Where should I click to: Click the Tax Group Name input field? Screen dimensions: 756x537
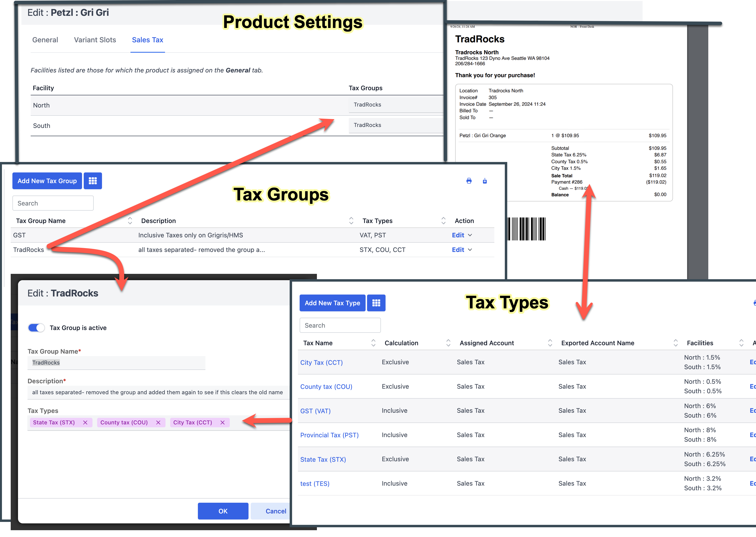(116, 363)
